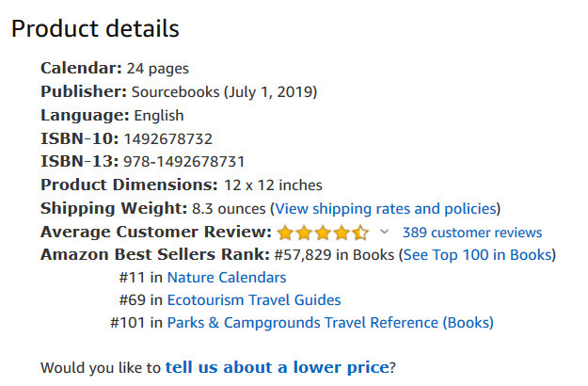Click the 'Average Customer Review:' label
The image size is (588, 386).
click(156, 232)
